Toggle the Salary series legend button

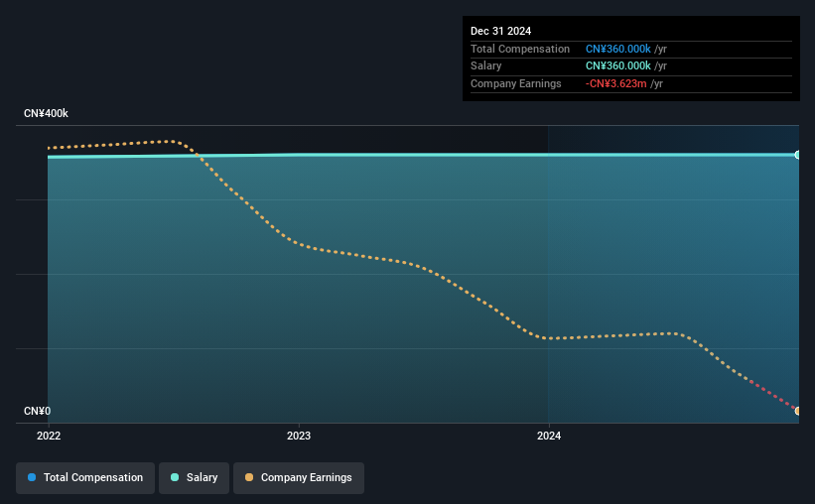(194, 477)
